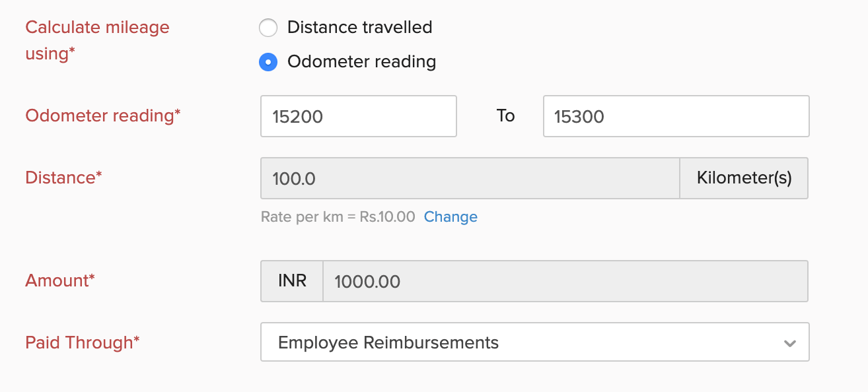Click the To label between odometer fields
This screenshot has height=392, width=868.
coord(505,116)
